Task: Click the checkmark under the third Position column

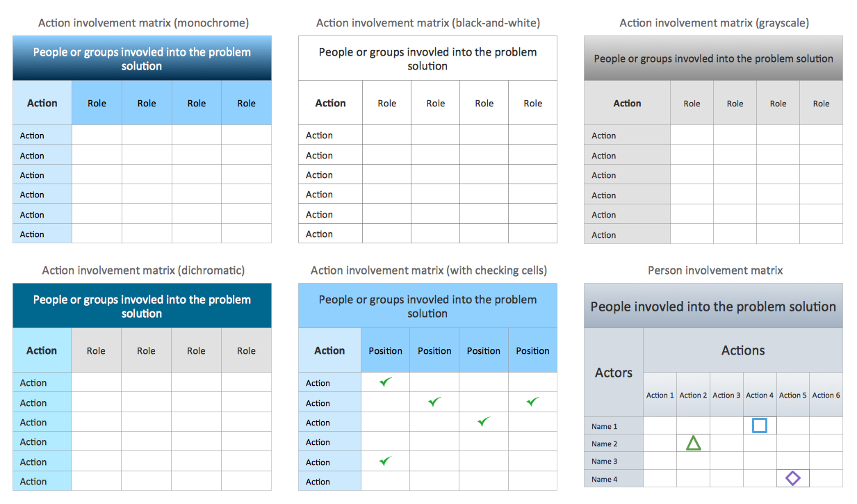Action: point(484,421)
